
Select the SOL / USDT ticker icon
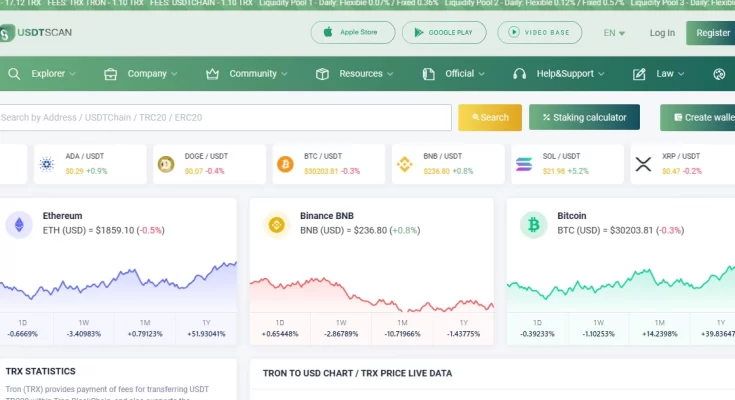[x=524, y=164]
